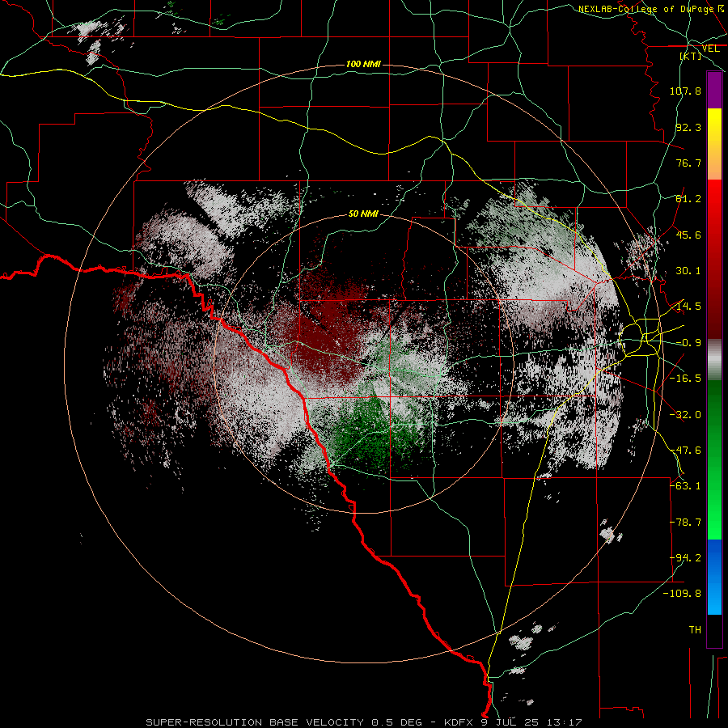Click the -94.2 velocity scale value

pyautogui.click(x=685, y=558)
